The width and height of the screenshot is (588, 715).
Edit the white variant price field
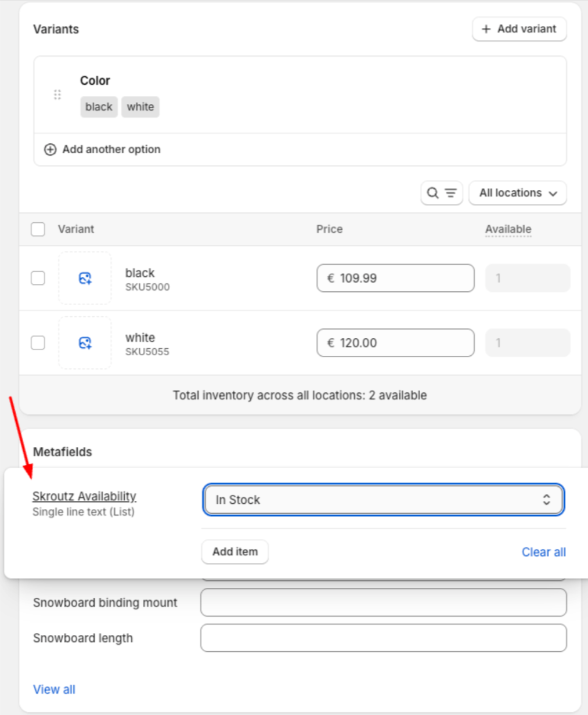[395, 343]
